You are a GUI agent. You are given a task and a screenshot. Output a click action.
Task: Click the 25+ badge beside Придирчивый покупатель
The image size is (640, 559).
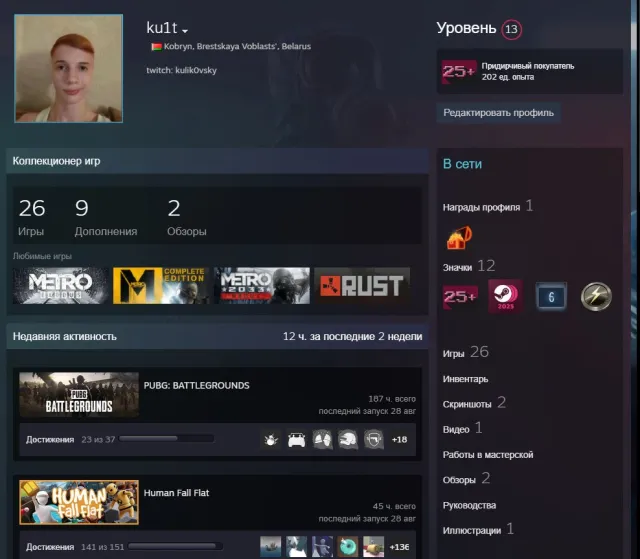point(459,71)
